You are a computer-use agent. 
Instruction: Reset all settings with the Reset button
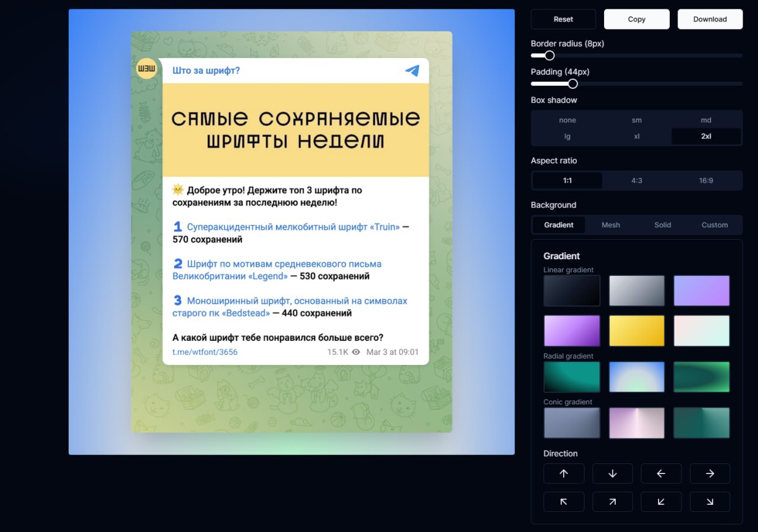(x=563, y=19)
